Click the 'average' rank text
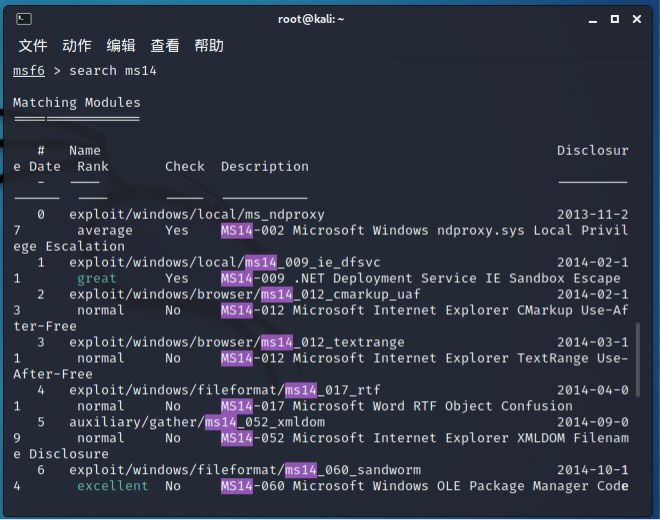This screenshot has height=520, width=660. 105,231
